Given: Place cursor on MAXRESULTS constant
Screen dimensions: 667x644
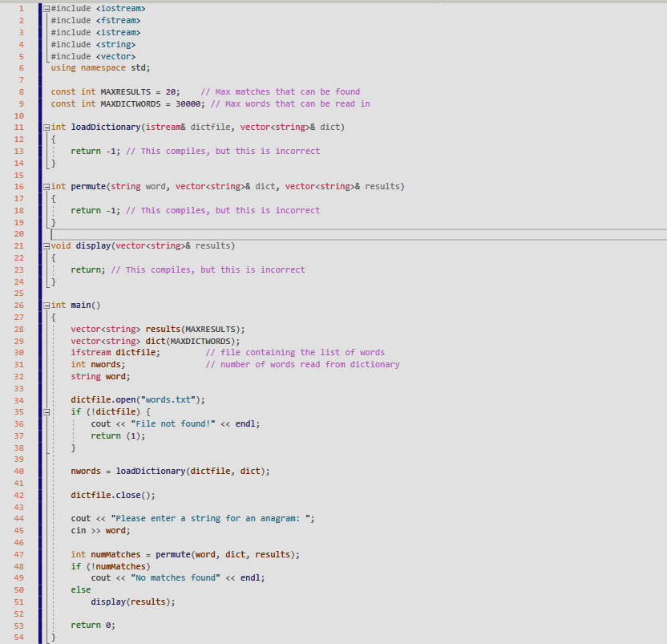Looking at the screenshot, I should (x=125, y=91).
